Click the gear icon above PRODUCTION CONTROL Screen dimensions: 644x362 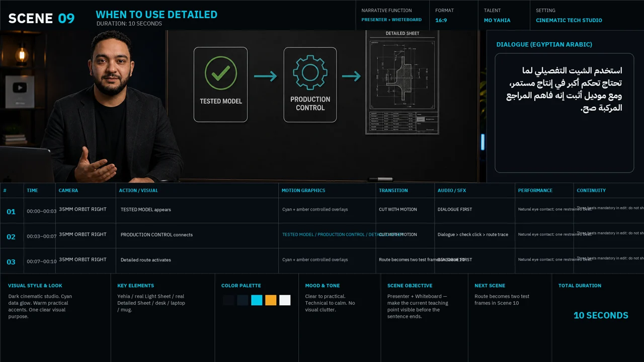coord(310,72)
